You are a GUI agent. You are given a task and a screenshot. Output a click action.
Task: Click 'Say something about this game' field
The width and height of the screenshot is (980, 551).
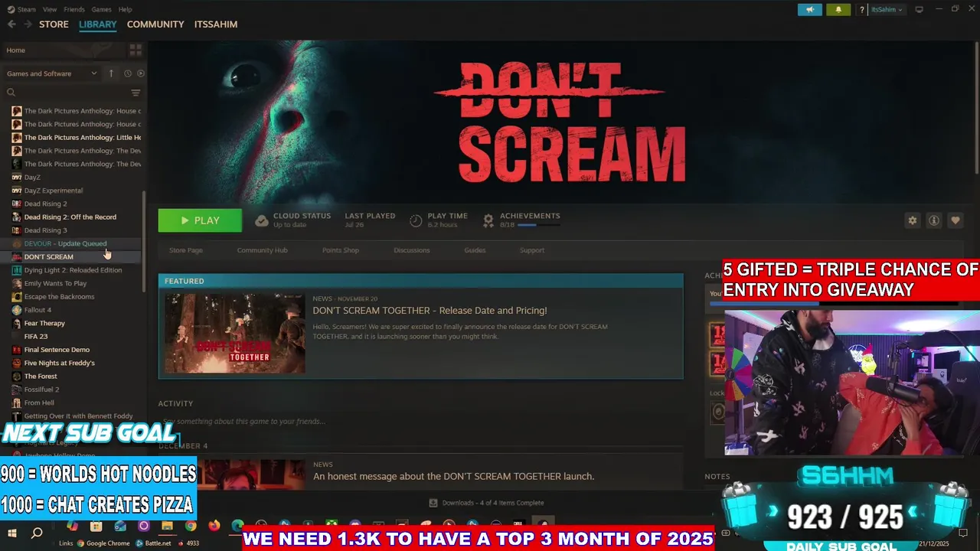click(420, 421)
